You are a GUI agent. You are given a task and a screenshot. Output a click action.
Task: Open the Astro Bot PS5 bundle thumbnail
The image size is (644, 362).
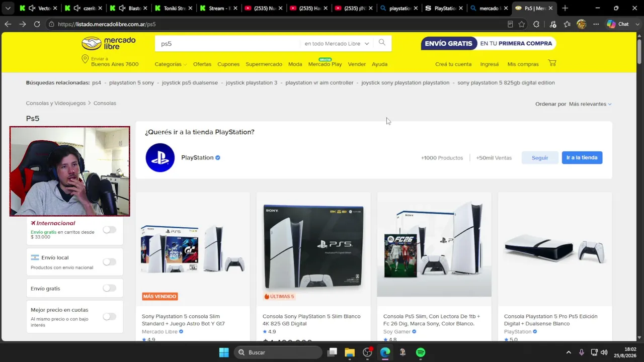click(x=193, y=249)
